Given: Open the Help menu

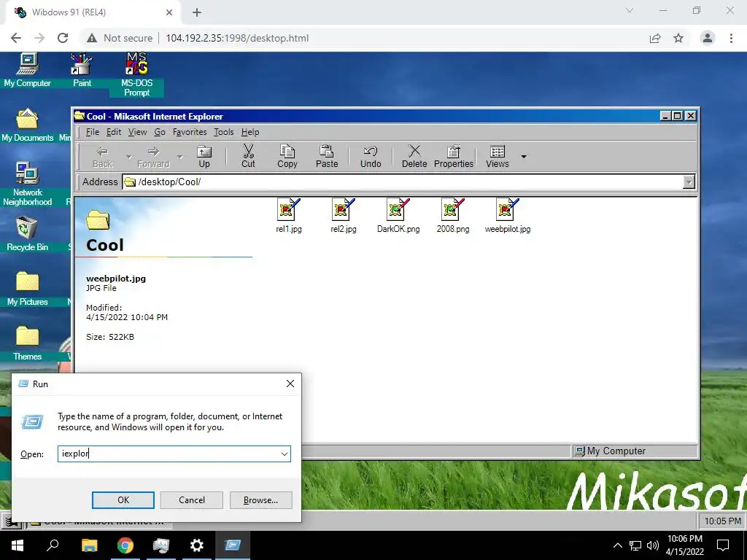Looking at the screenshot, I should [250, 132].
